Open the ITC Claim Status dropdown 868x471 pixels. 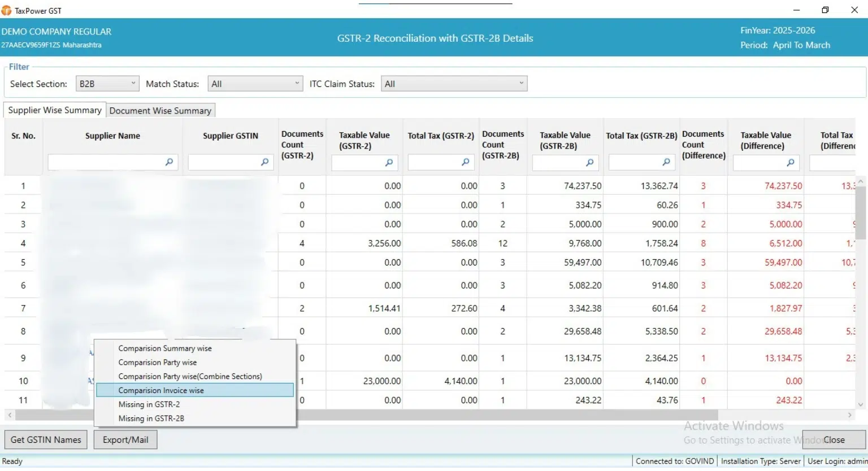coord(454,84)
